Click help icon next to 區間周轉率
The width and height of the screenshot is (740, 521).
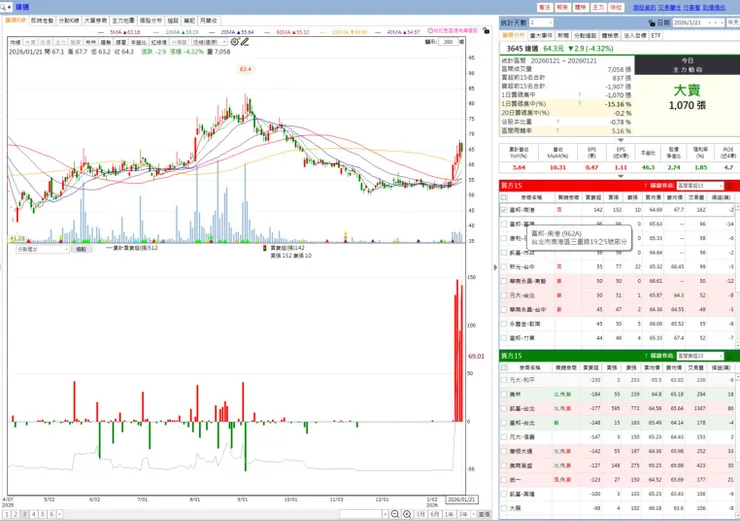(557, 131)
